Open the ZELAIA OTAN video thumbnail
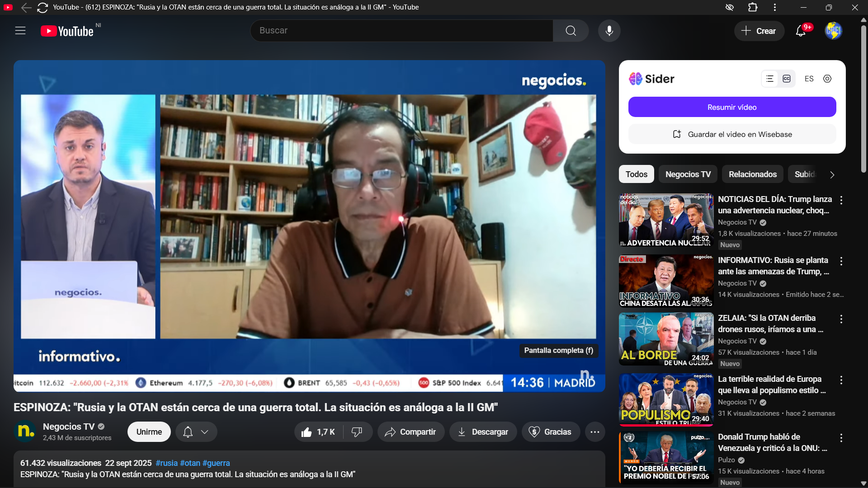 665,339
